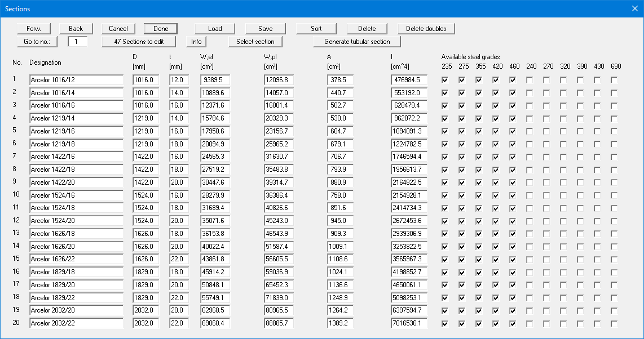
Task: Edit designation field Arcelor 1219/14
Action: coord(76,118)
